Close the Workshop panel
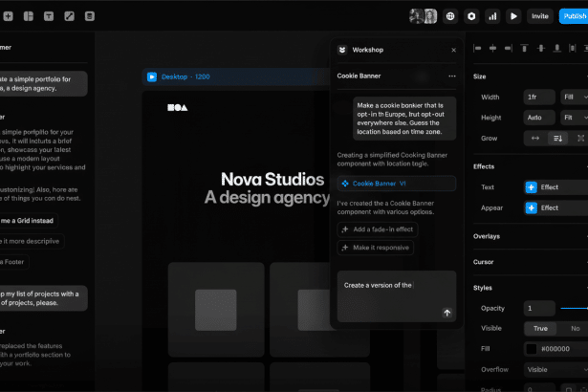 (454, 50)
